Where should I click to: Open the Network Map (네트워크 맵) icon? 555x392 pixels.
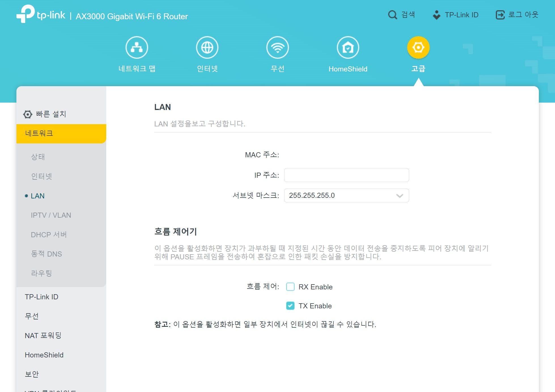tap(137, 48)
